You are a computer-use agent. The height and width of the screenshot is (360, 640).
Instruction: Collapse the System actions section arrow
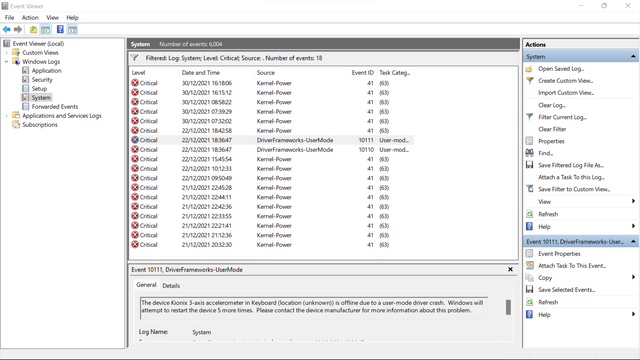(x=633, y=56)
